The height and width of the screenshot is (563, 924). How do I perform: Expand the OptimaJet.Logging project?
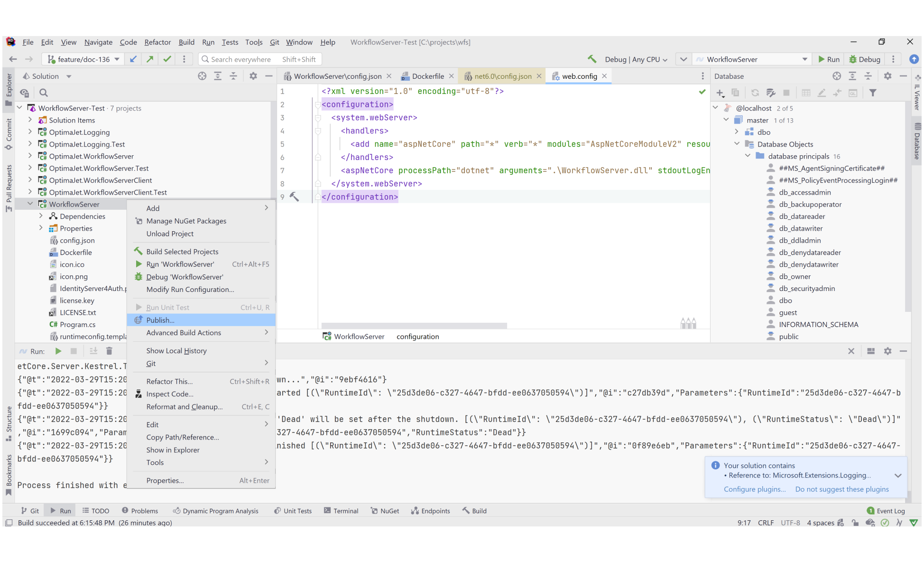point(30,132)
